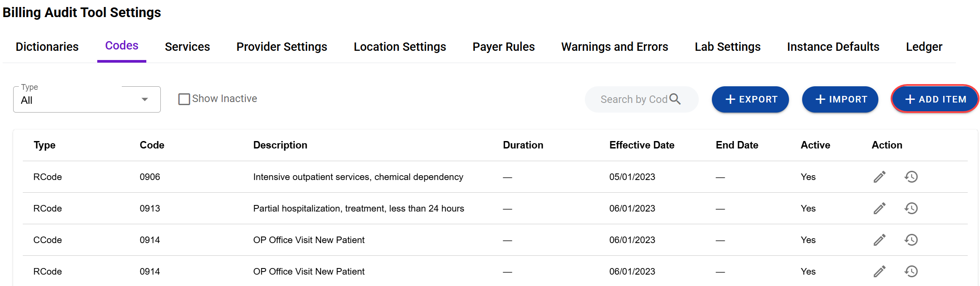Click edit pencil for Partial hospitalization row
Viewport: 980px width, 286px height.
click(879, 208)
